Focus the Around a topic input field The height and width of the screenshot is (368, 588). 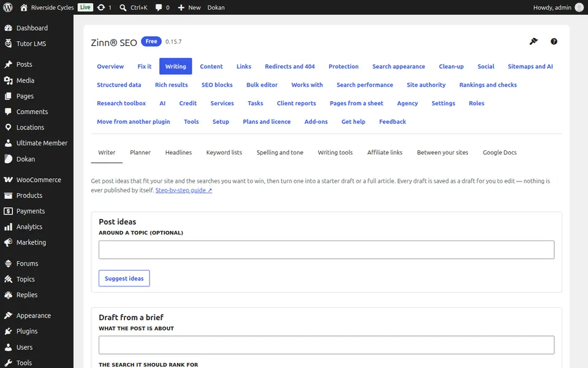tap(326, 250)
